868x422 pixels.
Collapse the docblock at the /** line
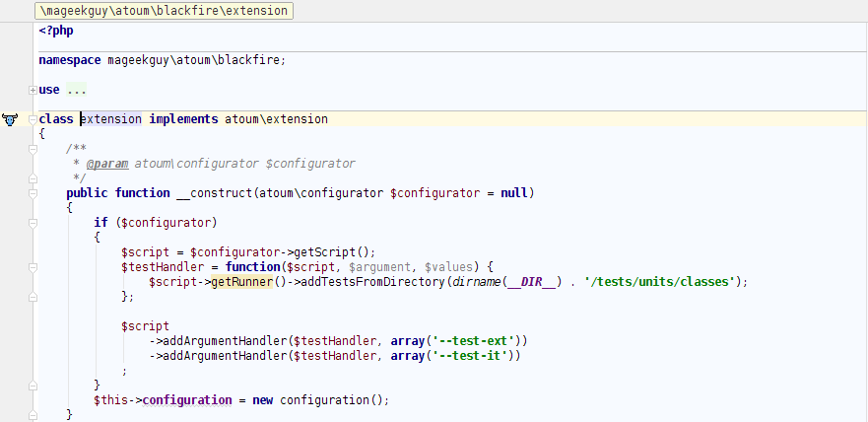point(33,149)
